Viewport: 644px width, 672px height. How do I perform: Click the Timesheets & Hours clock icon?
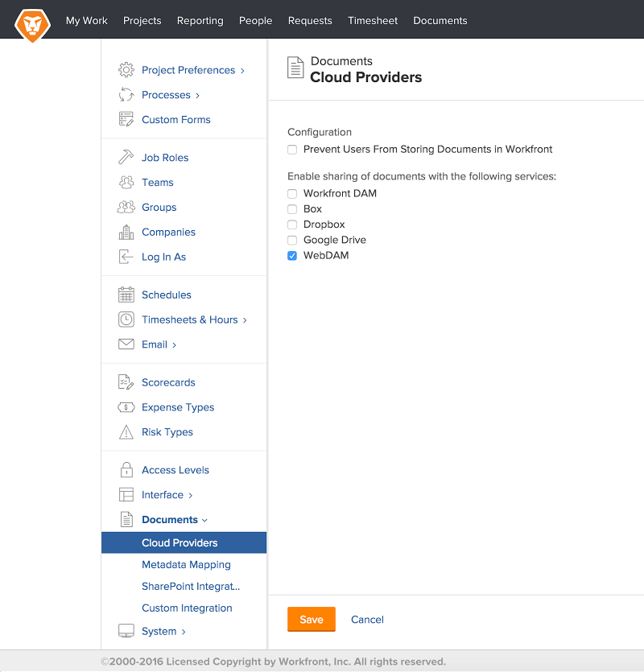pos(126,320)
